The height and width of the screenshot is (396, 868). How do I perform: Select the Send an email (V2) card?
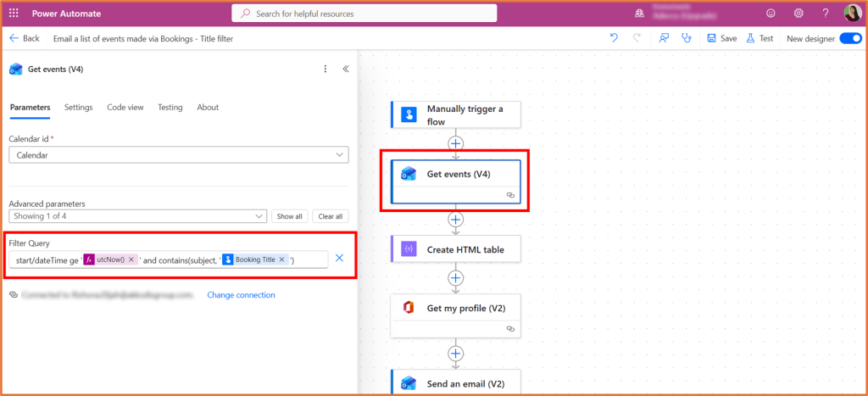[x=455, y=382]
